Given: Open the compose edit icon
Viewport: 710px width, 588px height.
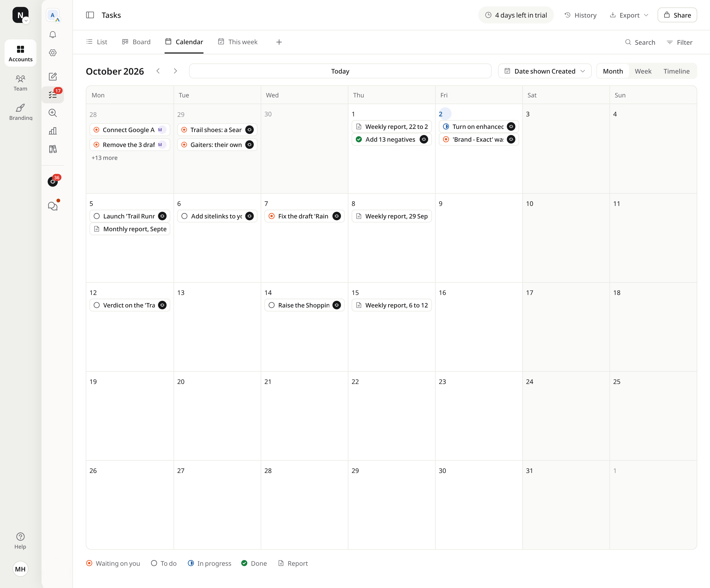Looking at the screenshot, I should pos(53,76).
